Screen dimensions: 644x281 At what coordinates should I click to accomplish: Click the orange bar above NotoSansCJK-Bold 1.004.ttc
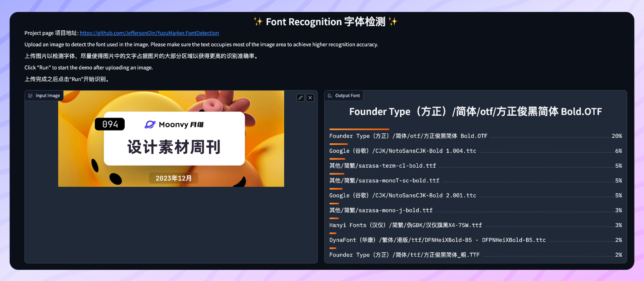pos(338,144)
